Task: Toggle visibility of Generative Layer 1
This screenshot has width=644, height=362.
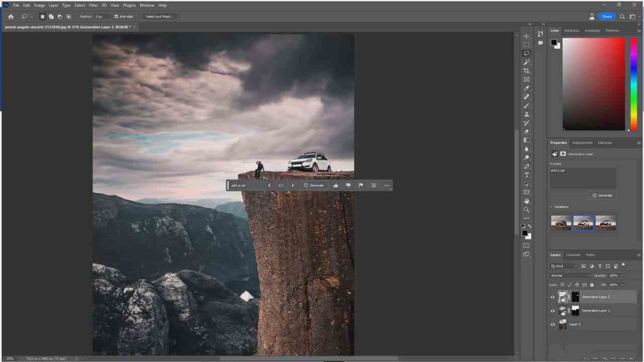Action: tap(552, 311)
